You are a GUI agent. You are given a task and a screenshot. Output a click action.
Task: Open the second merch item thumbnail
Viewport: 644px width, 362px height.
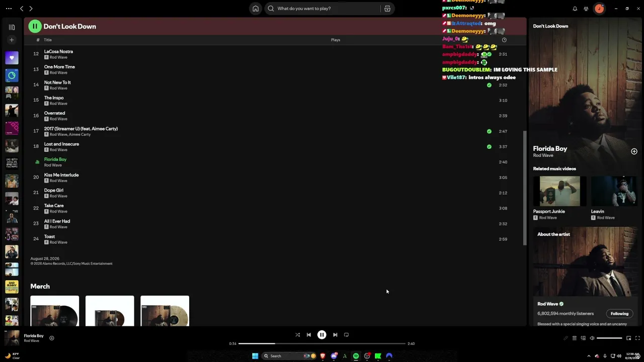pos(110,311)
